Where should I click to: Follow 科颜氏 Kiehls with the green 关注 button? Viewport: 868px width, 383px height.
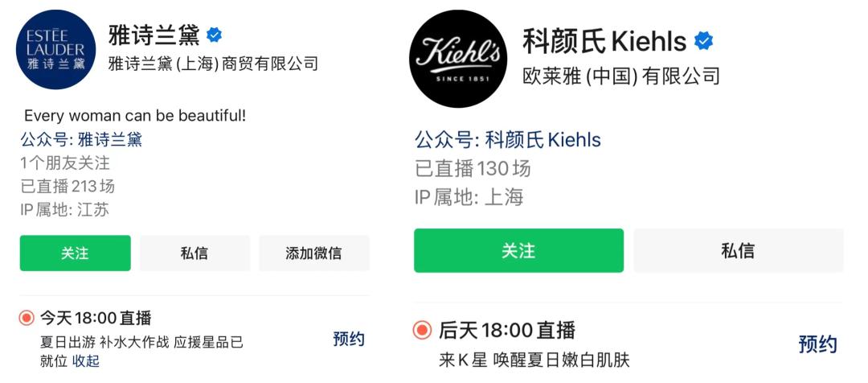518,251
